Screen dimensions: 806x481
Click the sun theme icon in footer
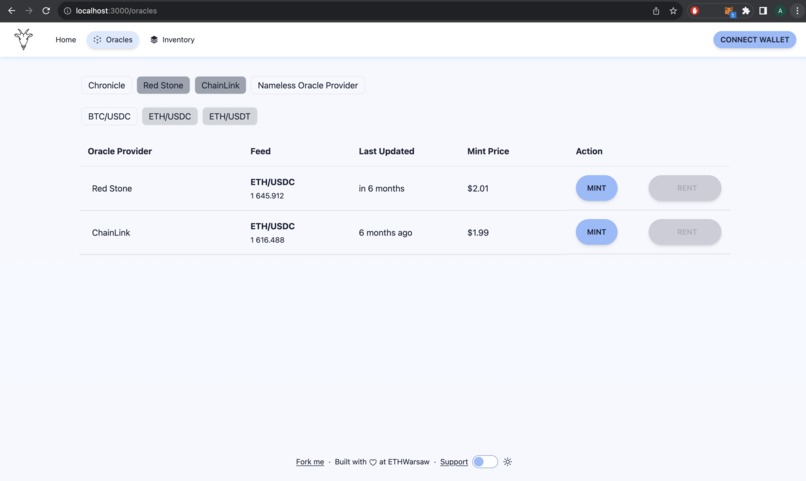(x=507, y=461)
